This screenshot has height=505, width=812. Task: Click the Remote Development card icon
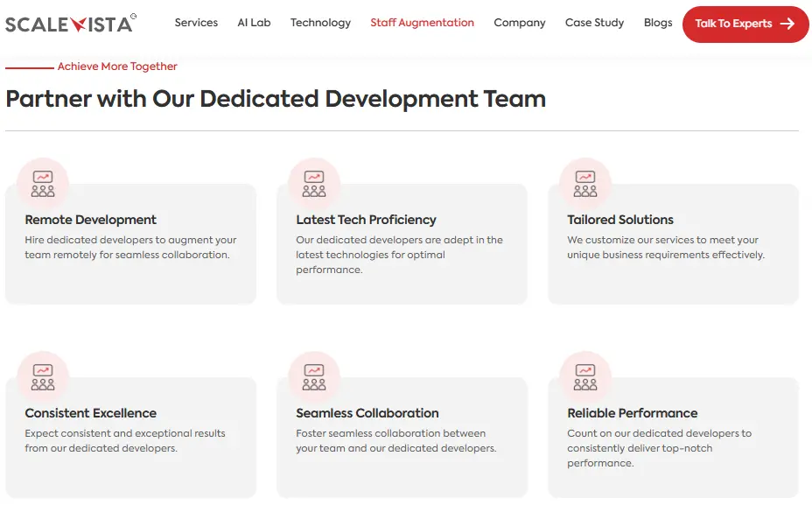click(x=43, y=184)
